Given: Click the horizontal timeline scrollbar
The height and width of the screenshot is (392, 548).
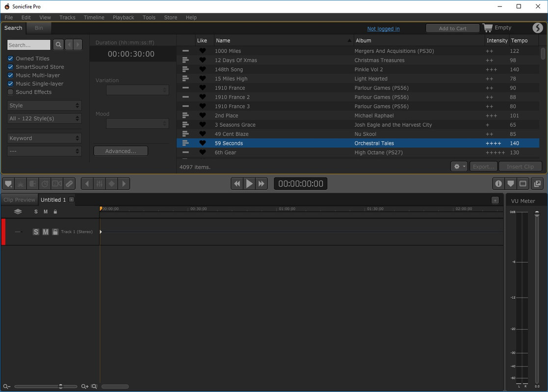Looking at the screenshot, I should pyautogui.click(x=115, y=387).
